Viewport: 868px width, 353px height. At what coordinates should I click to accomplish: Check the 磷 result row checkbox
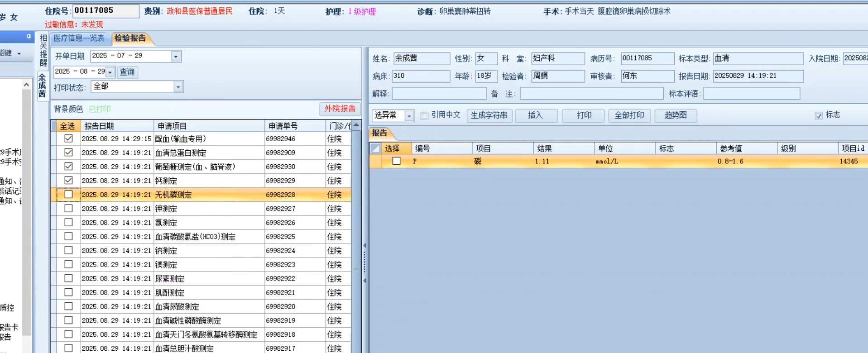pyautogui.click(x=396, y=161)
